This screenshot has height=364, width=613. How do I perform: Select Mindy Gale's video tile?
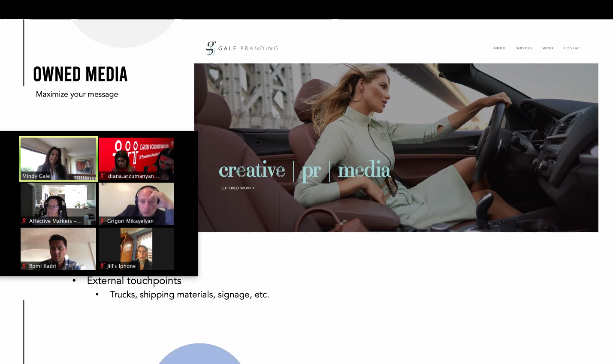click(58, 159)
